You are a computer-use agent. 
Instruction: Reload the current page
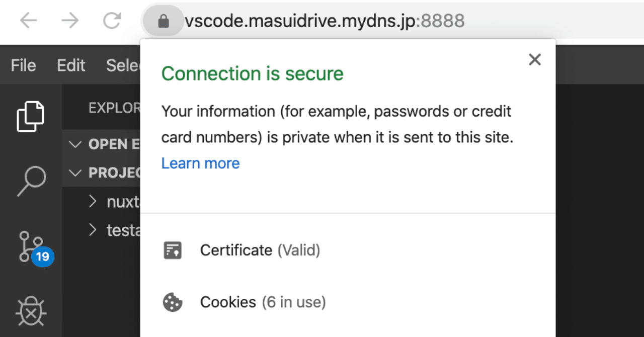[x=112, y=21]
